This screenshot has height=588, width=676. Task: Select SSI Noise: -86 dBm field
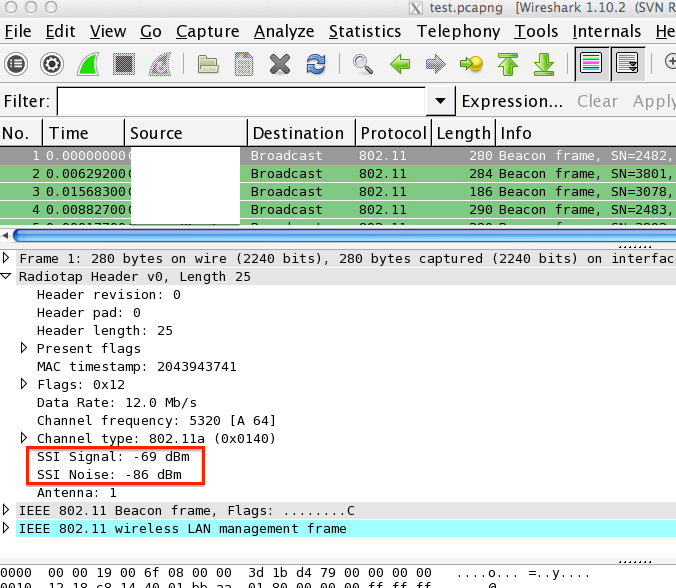point(109,475)
